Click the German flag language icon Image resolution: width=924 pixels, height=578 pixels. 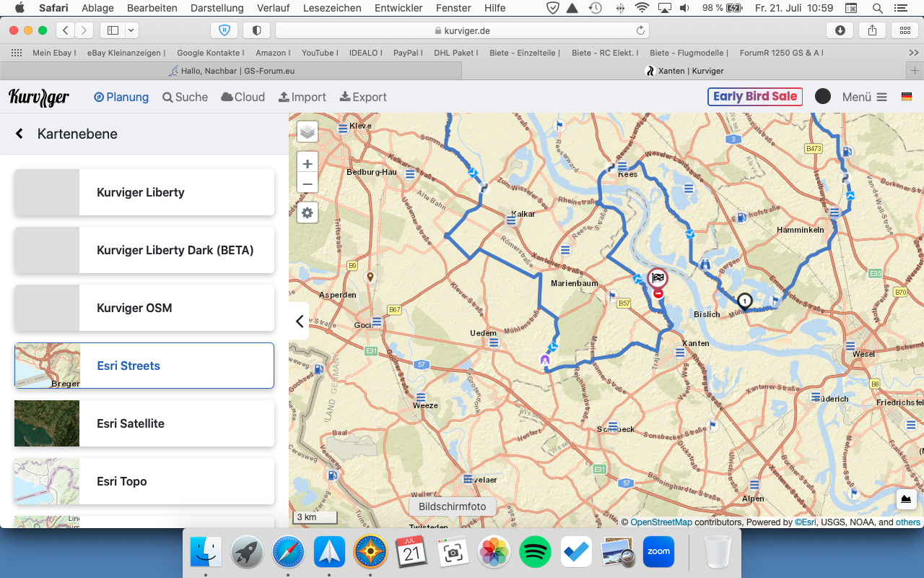[907, 97]
